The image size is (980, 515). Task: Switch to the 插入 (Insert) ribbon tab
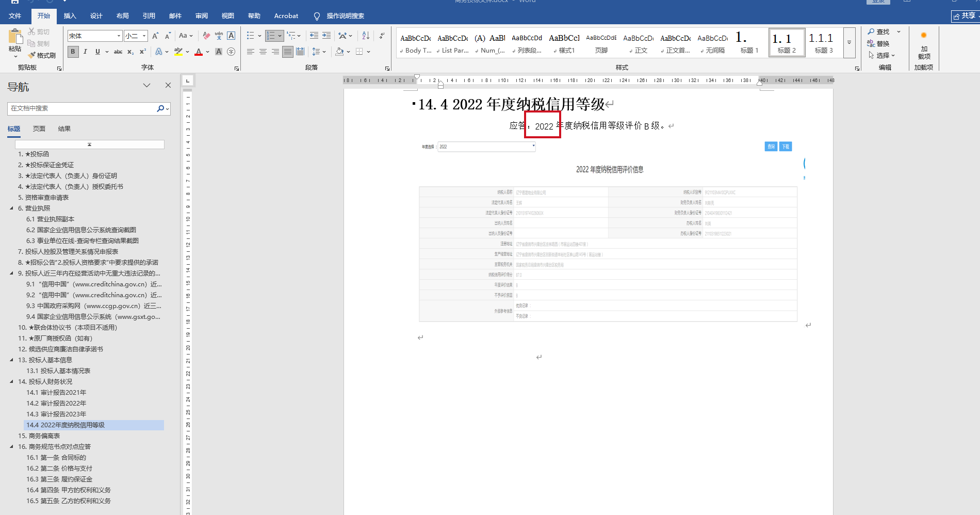click(x=70, y=16)
